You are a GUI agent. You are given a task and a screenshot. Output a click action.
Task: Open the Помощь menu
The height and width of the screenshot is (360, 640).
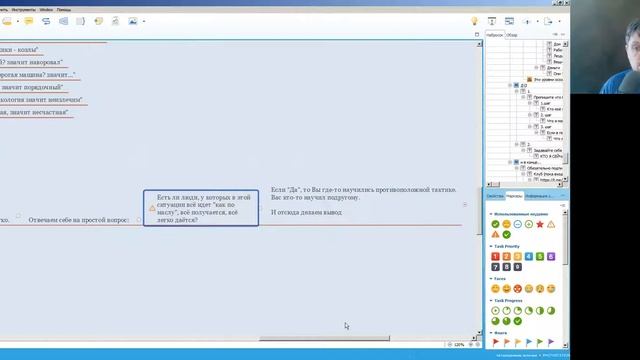click(x=64, y=9)
